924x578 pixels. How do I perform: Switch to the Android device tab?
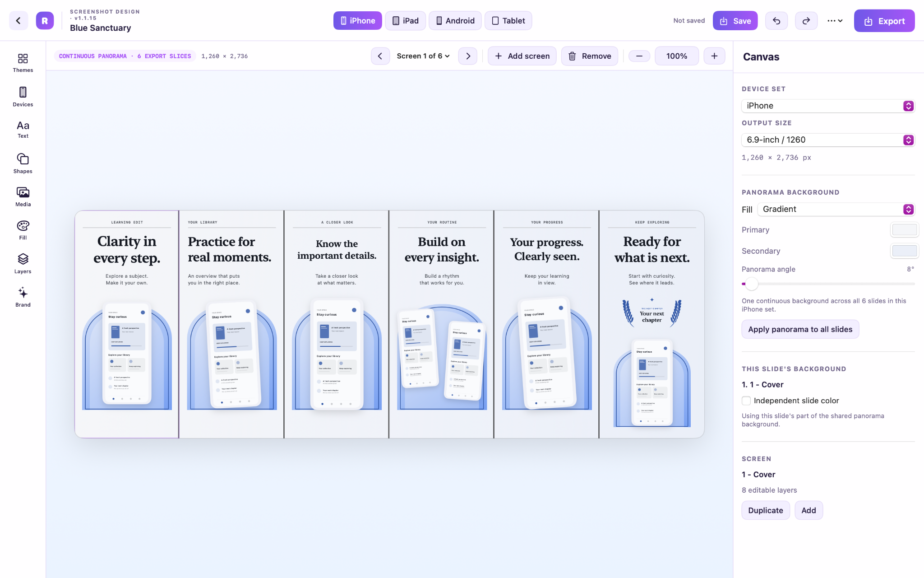(x=455, y=21)
